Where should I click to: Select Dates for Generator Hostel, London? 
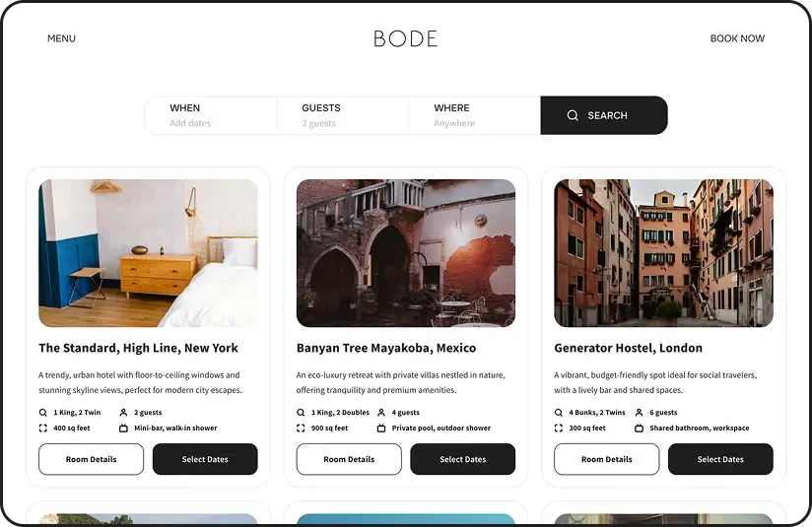(x=721, y=459)
